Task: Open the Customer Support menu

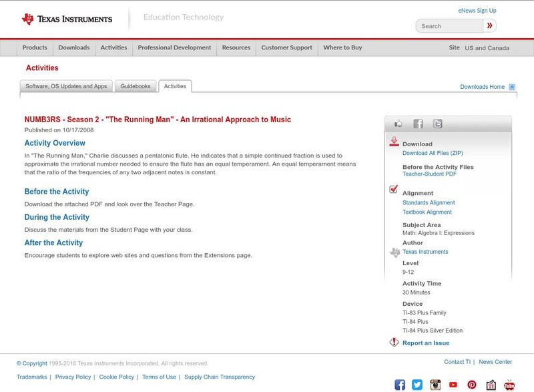Action: click(x=287, y=47)
